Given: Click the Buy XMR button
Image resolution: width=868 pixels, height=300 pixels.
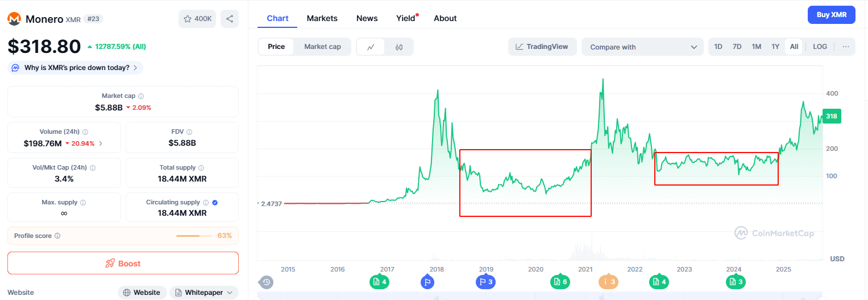Looking at the screenshot, I should (831, 15).
